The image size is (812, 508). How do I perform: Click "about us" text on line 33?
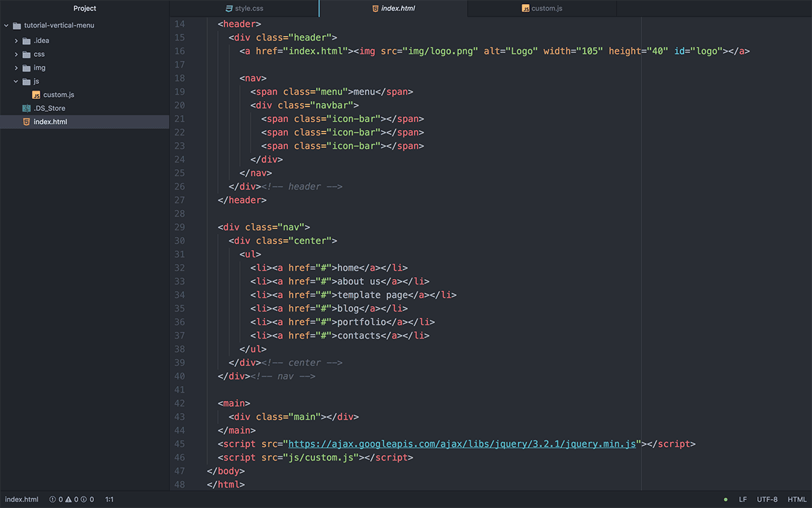359,282
